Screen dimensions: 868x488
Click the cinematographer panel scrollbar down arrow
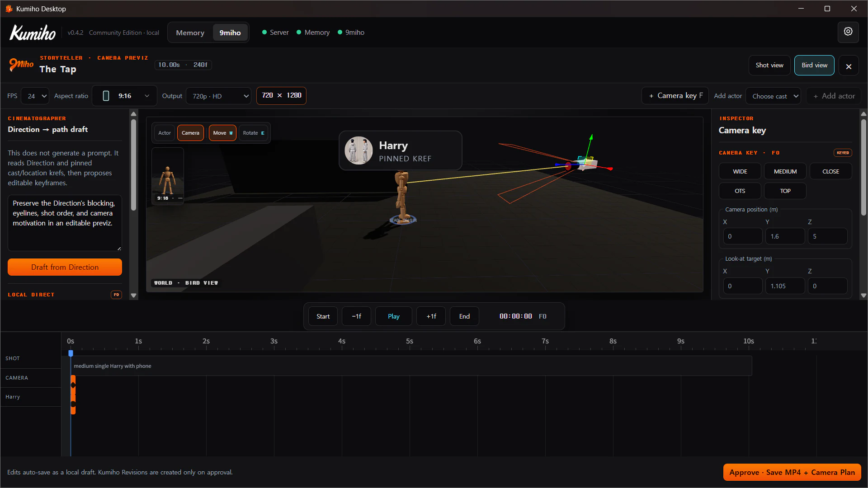(133, 296)
